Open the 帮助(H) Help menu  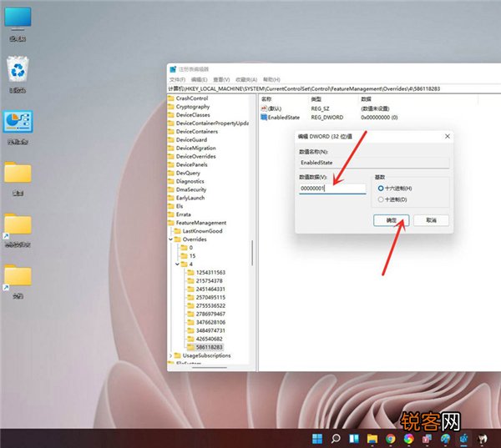tap(271, 79)
